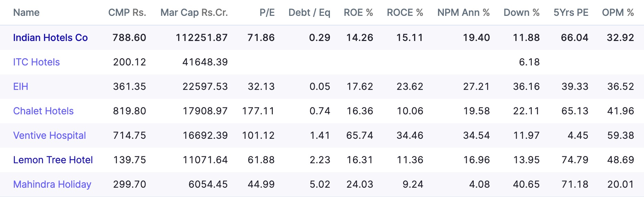This screenshot has height=197, width=644.
Task: Open Chalet Hotels stock page
Action: click(43, 111)
